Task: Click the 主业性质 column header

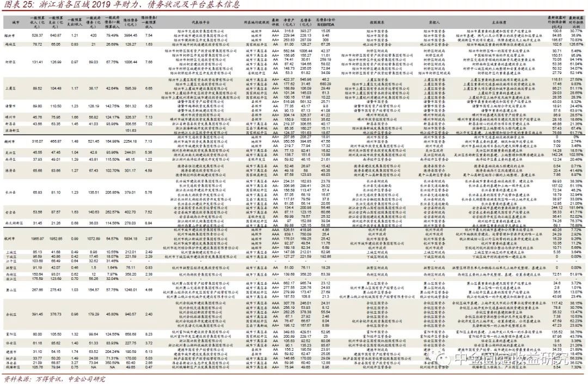Action: 498,23
